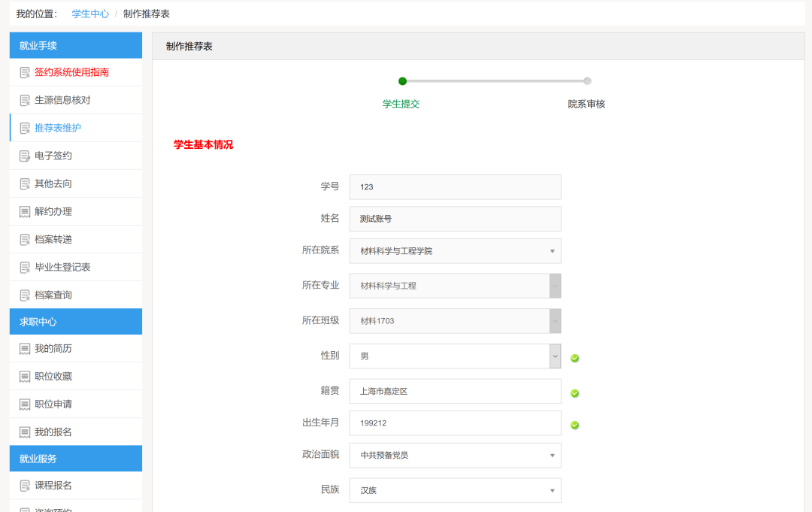This screenshot has width=812, height=512.
Task: Click the 籍贯 input field
Action: [x=455, y=391]
